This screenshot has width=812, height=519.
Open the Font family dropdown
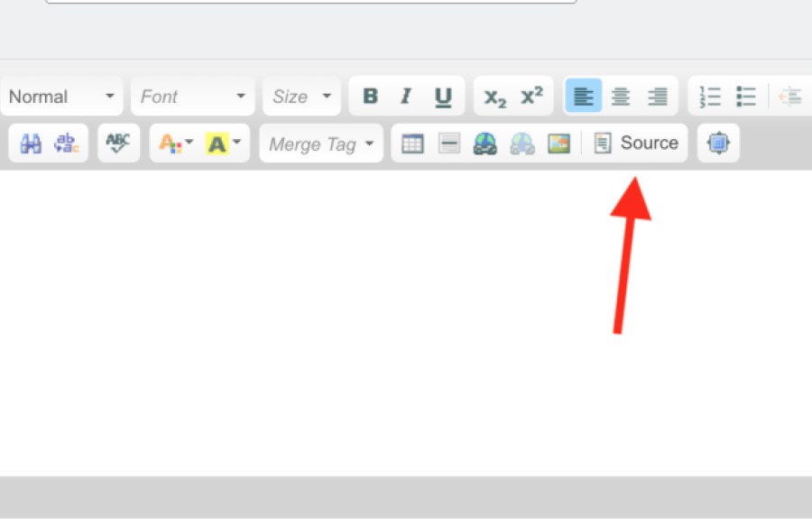point(193,97)
